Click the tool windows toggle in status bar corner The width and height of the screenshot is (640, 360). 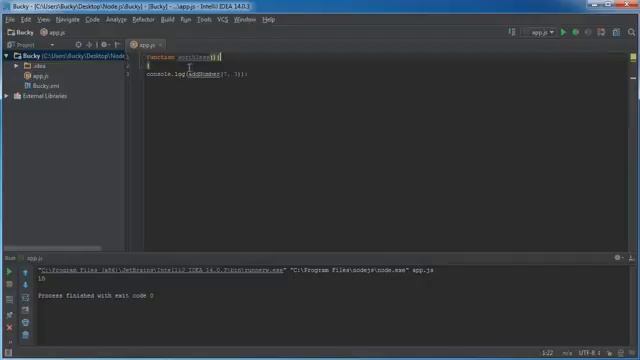pos(8,352)
